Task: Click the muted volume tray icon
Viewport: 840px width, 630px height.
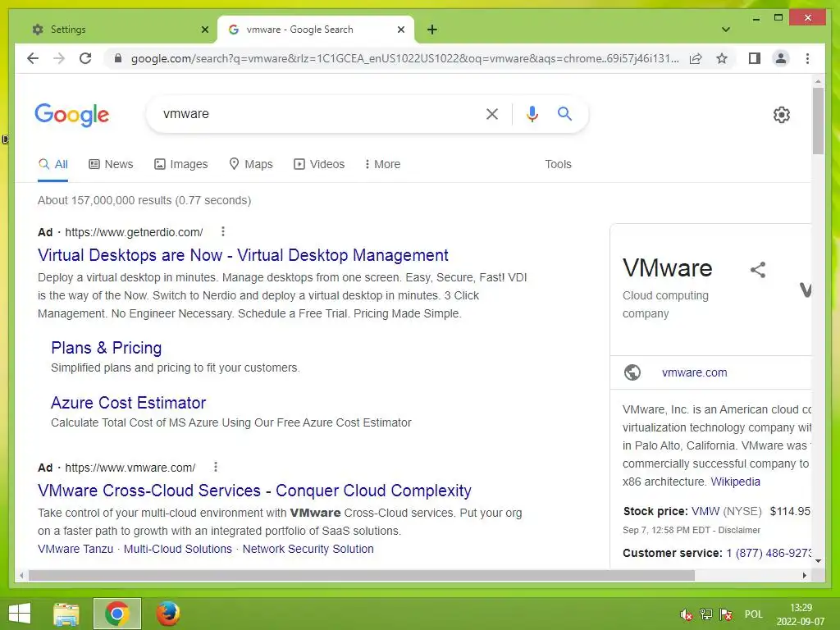Action: click(687, 614)
